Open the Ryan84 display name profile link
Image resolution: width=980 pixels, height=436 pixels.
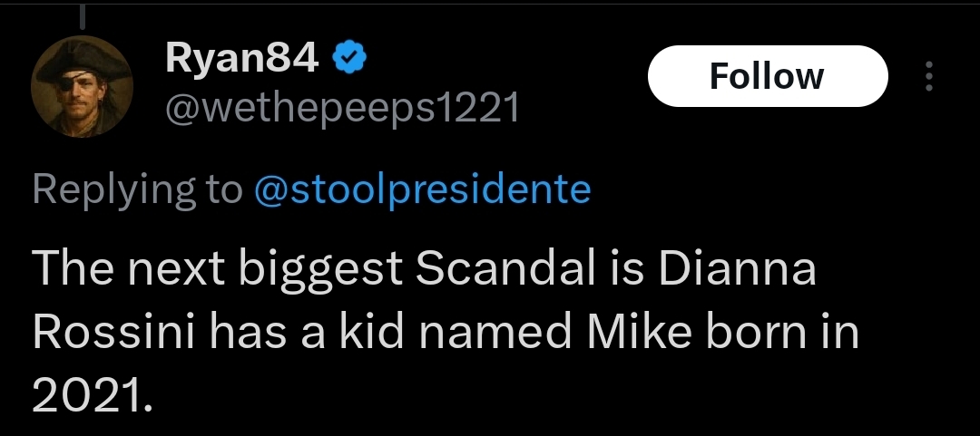(x=242, y=59)
